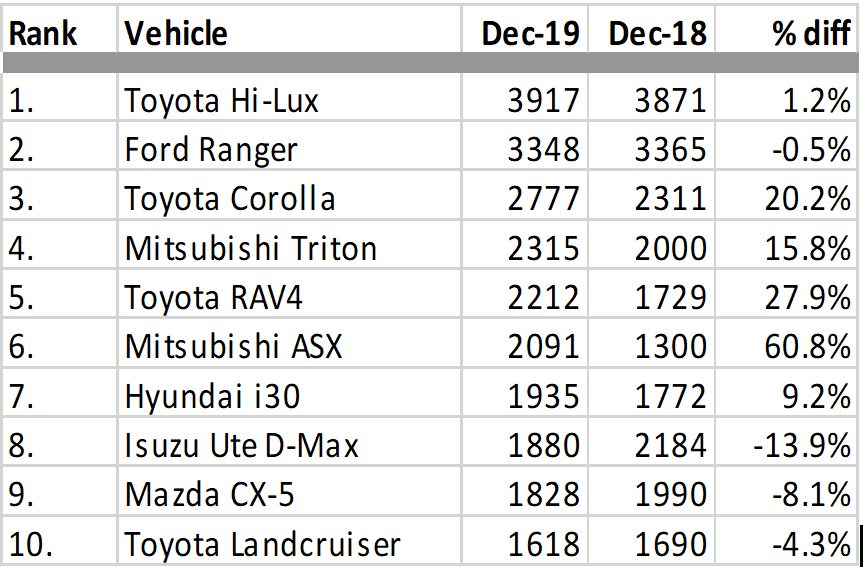Click the Isuzu Ute D-Max cell

pyautogui.click(x=241, y=445)
